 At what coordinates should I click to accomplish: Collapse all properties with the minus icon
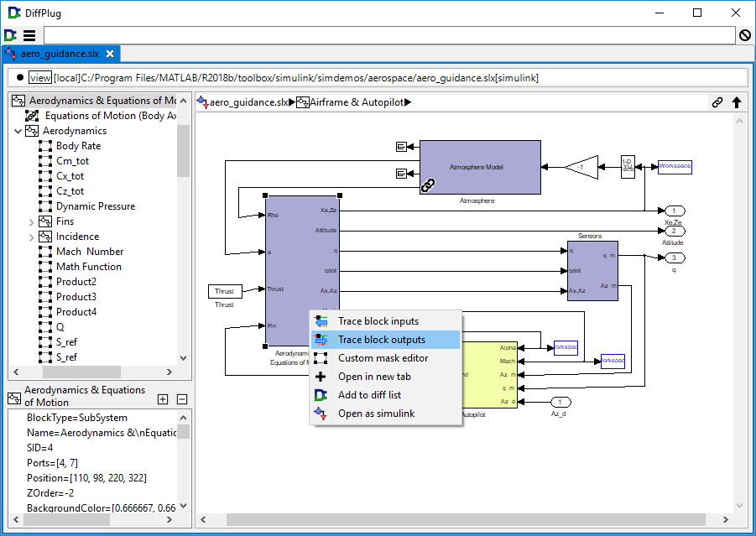(182, 399)
